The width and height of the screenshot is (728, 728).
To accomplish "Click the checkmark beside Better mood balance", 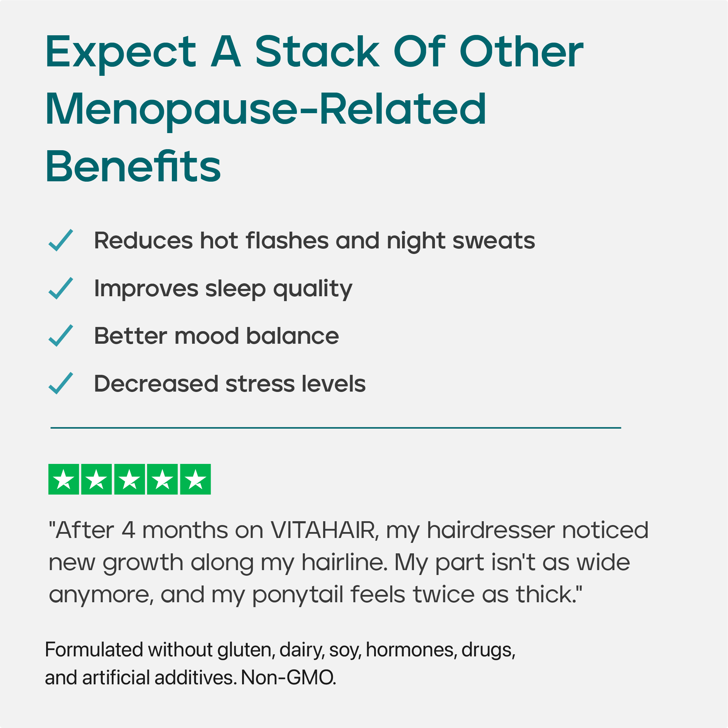I will (x=61, y=336).
